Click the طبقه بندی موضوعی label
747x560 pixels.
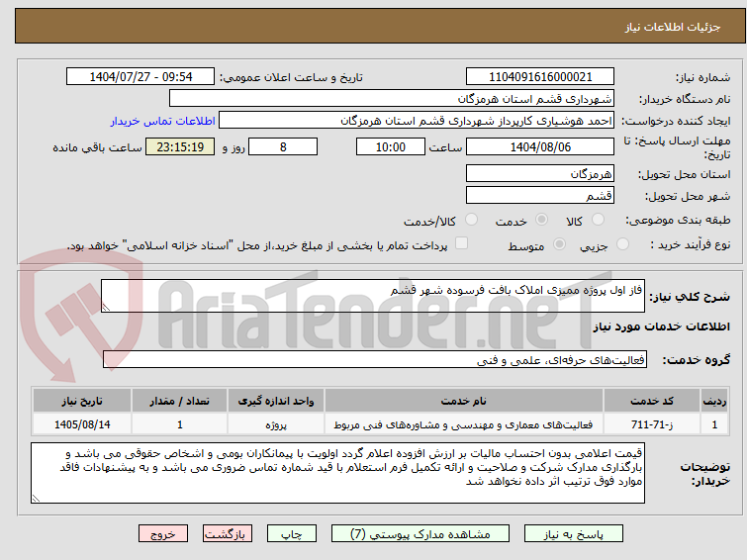[678, 220]
